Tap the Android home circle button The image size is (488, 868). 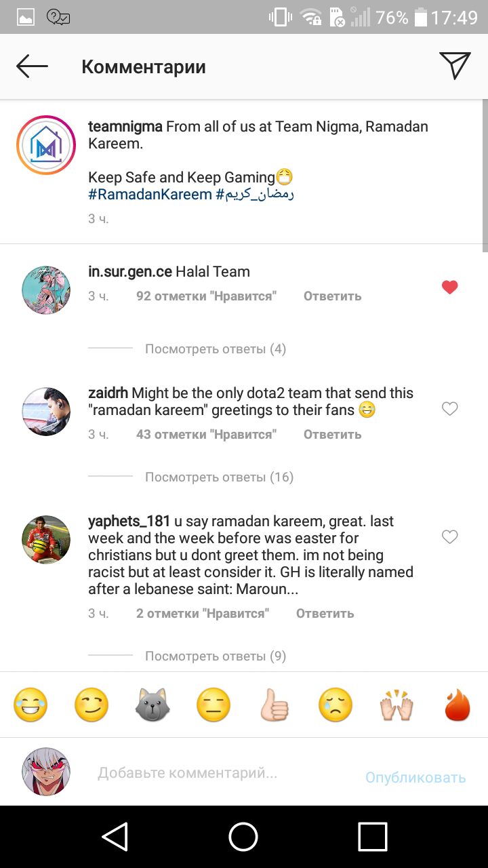[243, 836]
